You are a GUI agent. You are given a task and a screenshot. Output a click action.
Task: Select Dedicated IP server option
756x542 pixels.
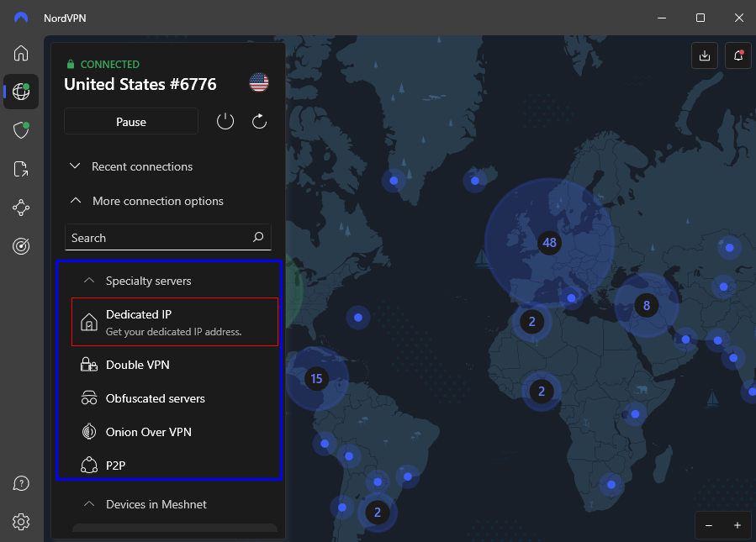[x=175, y=323]
